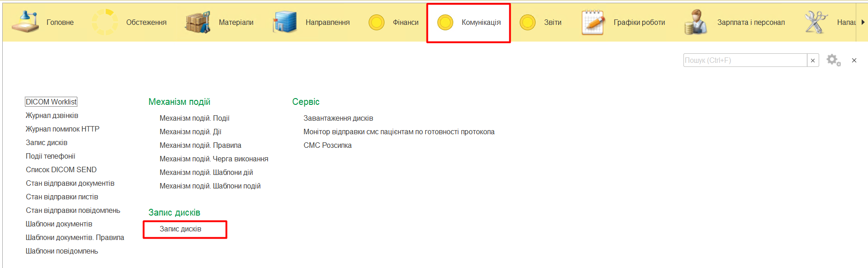
Task: Open Запис дисків under Запис дисків group
Action: coord(180,229)
